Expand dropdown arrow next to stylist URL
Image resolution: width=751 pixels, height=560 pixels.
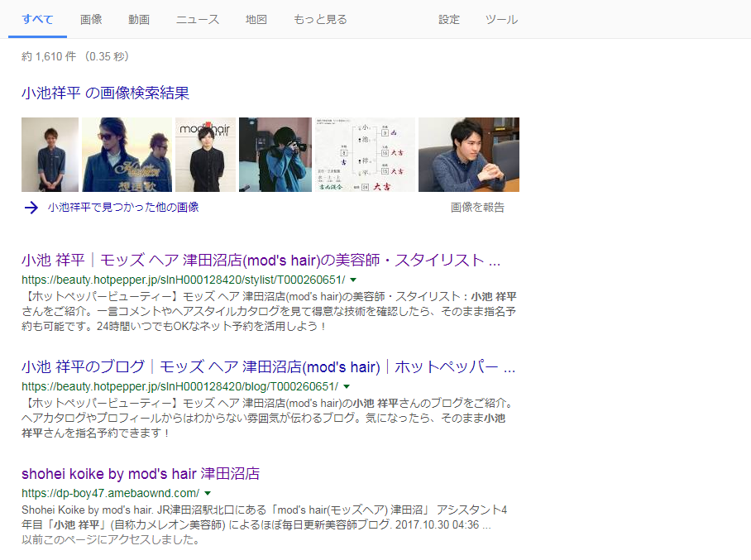pyautogui.click(x=353, y=280)
